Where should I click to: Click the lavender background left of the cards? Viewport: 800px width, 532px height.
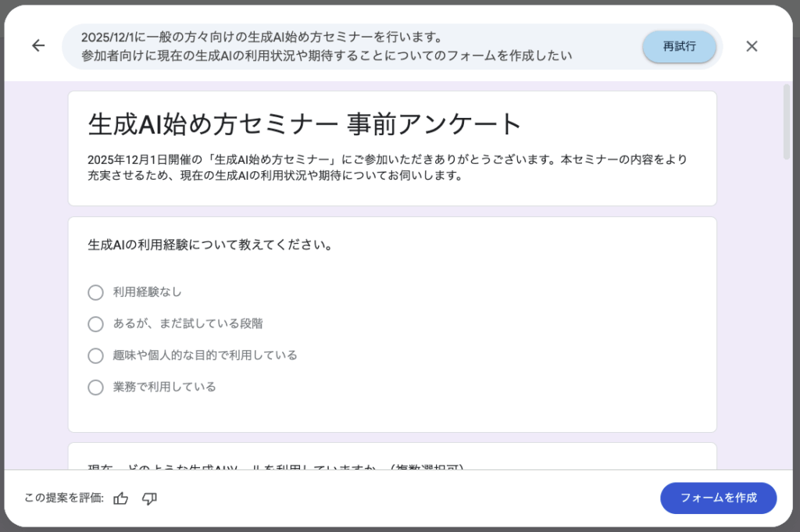click(36, 273)
